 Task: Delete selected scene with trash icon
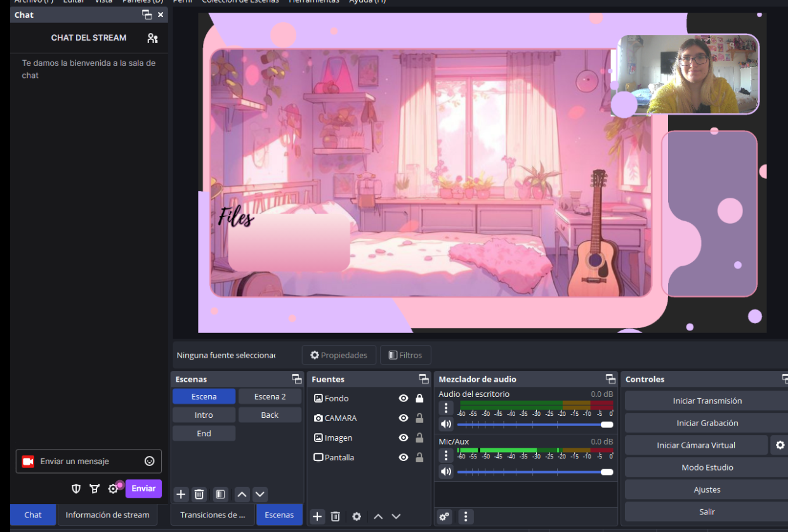(199, 495)
